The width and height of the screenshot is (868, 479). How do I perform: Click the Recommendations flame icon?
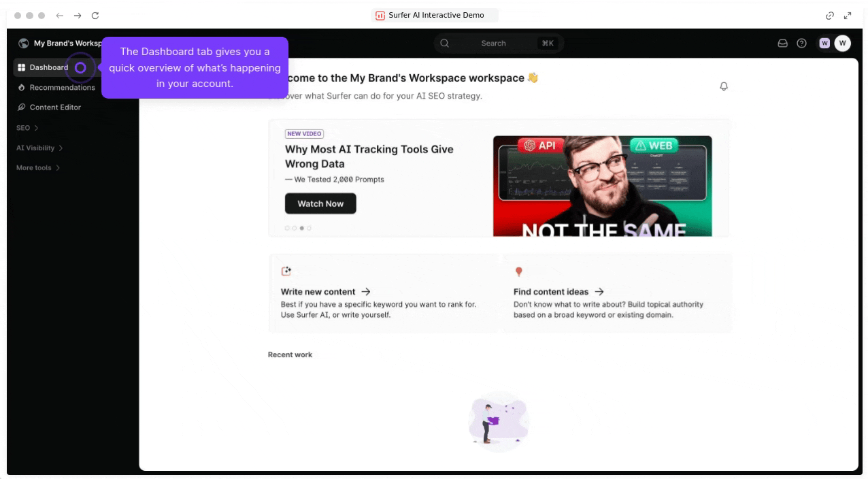click(x=22, y=87)
